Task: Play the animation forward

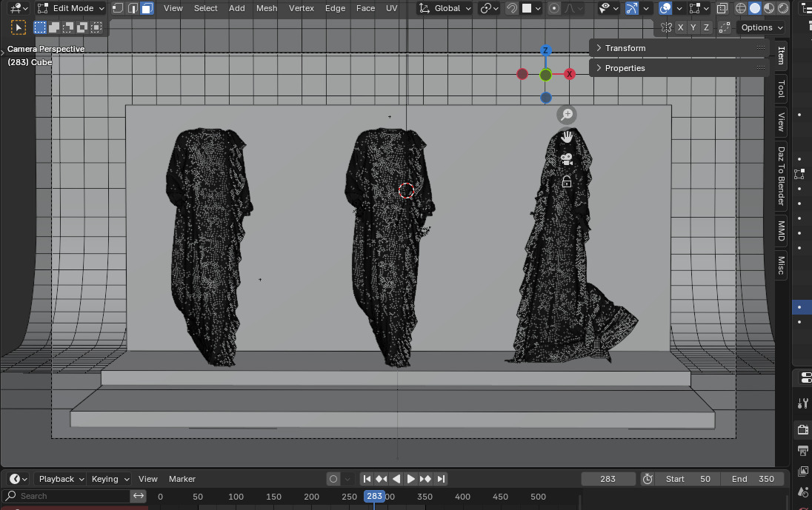Action: tap(410, 479)
